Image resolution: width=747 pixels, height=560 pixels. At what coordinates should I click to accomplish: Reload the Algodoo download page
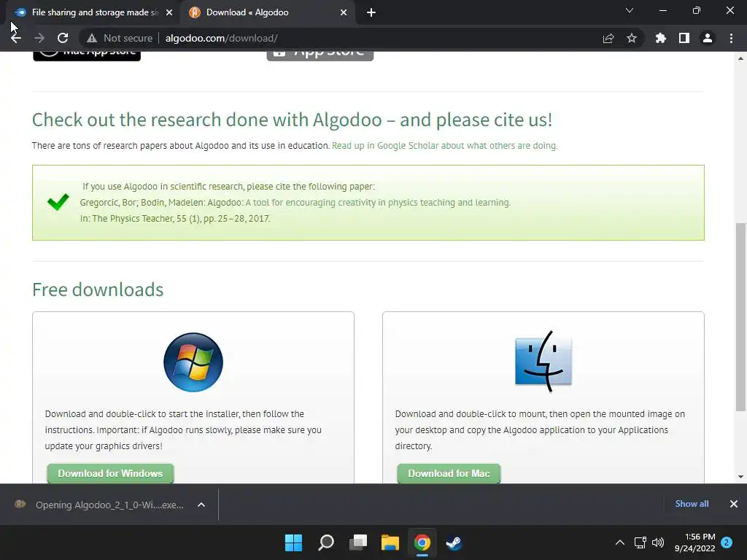click(63, 38)
